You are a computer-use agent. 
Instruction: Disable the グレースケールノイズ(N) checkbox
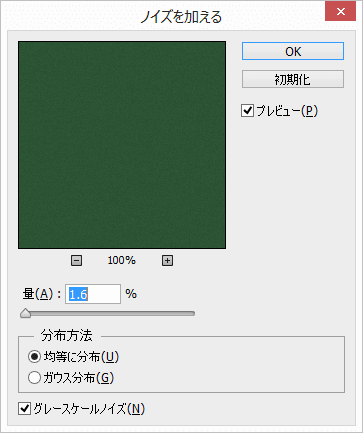tap(24, 409)
